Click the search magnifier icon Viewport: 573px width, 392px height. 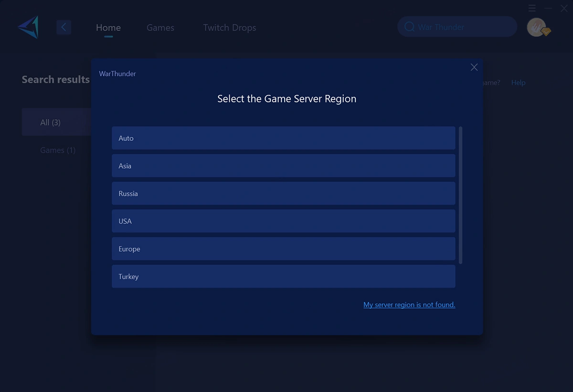tap(409, 27)
